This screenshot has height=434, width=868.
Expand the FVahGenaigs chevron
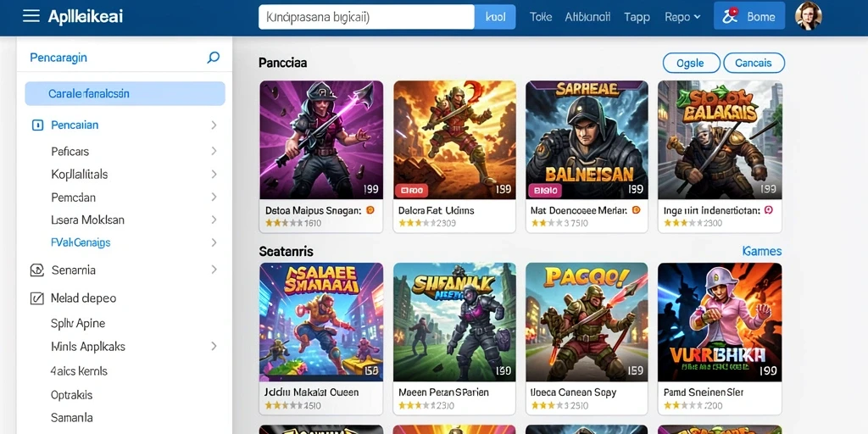tap(214, 242)
